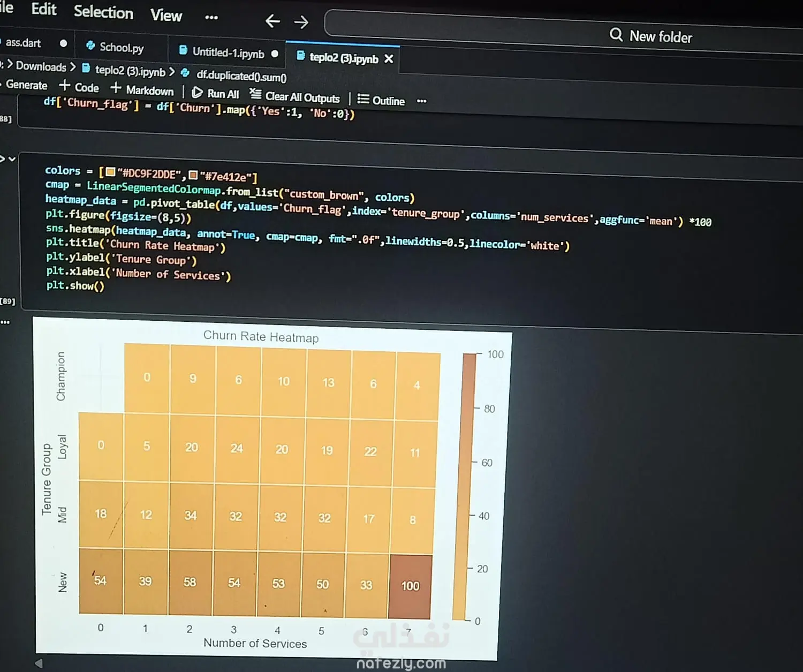Viewport: 803px width, 672px height.
Task: Click the plt.ylabel('Tenure Group') code line
Action: pyautogui.click(x=122, y=259)
